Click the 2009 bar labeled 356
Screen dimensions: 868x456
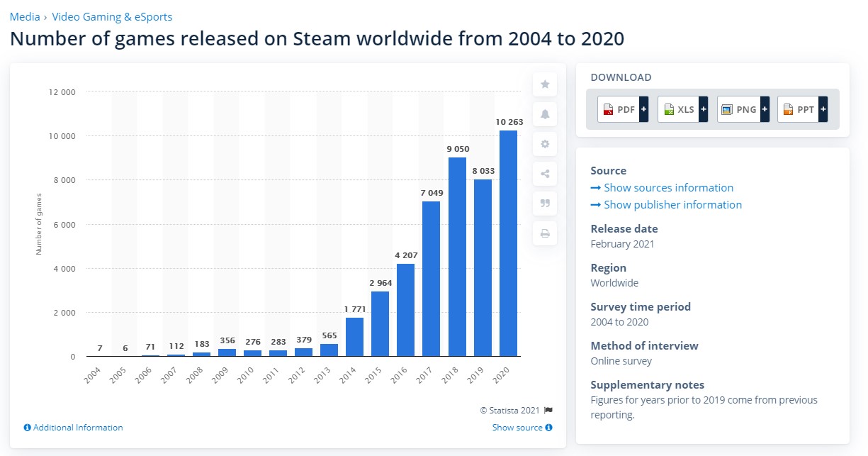pos(226,352)
